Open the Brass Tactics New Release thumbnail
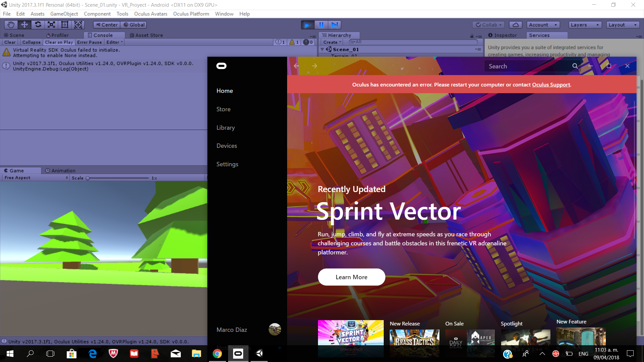The height and width of the screenshot is (362, 644). coord(415,343)
